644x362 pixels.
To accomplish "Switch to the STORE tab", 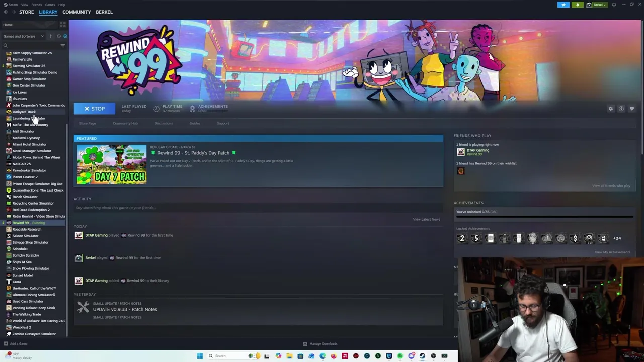I will pos(26,12).
